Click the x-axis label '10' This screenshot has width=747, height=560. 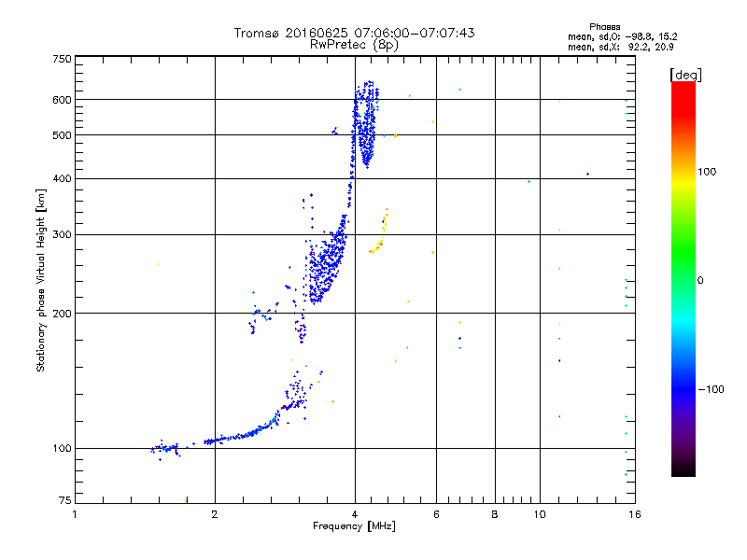540,514
